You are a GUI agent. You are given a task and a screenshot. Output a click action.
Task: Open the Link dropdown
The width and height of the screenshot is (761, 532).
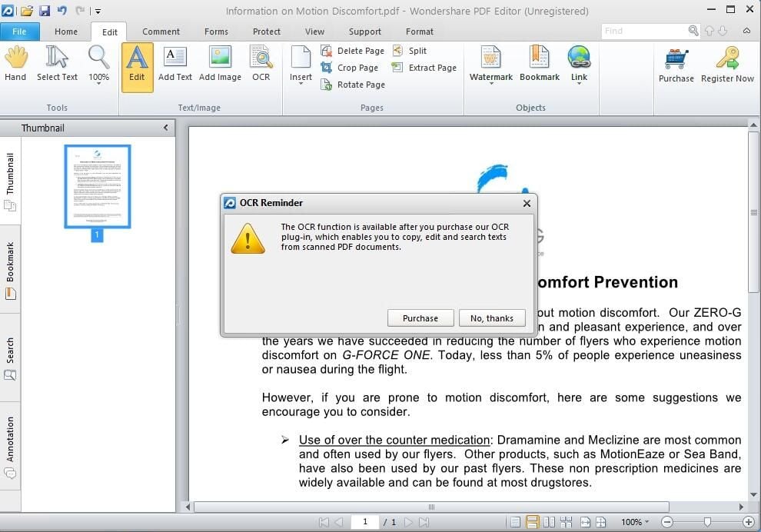579,65
